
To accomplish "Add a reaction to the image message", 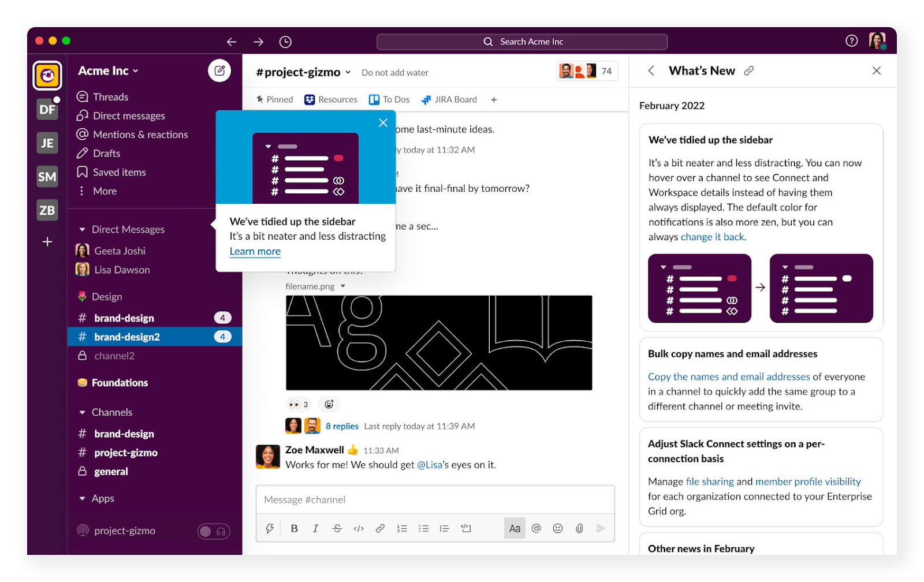I will (x=329, y=404).
